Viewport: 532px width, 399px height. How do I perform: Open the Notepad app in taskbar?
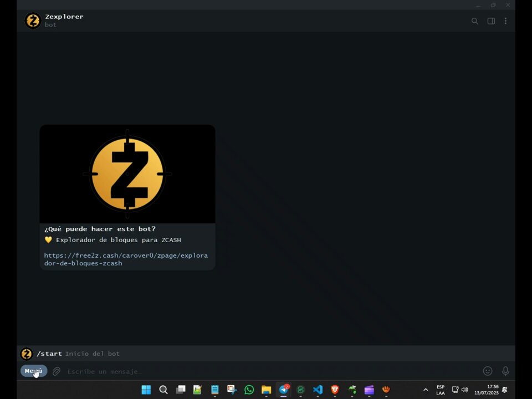[x=215, y=390]
